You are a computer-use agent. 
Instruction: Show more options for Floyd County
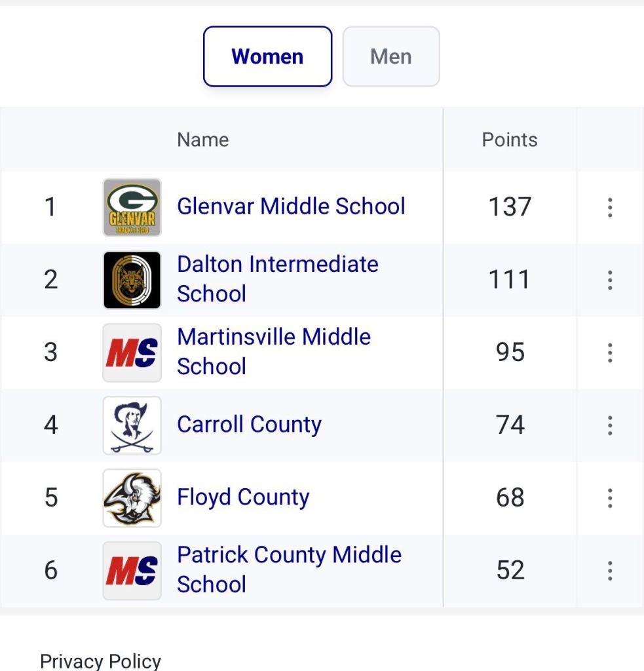pos(609,498)
